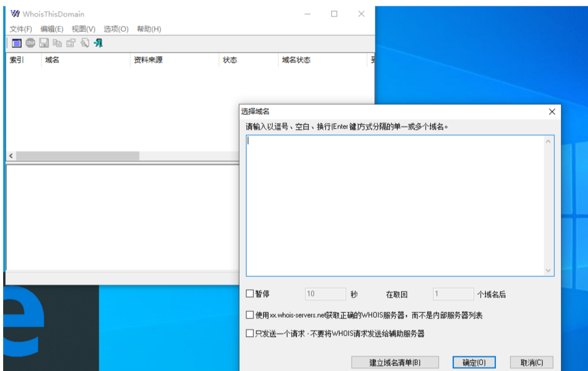Screen dimensions: 588x371
Task: Close the 选择域名 dialog
Action: [552, 112]
